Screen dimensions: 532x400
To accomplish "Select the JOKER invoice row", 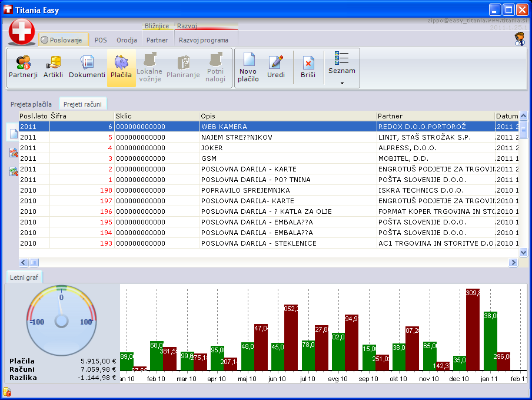I will (x=269, y=148).
